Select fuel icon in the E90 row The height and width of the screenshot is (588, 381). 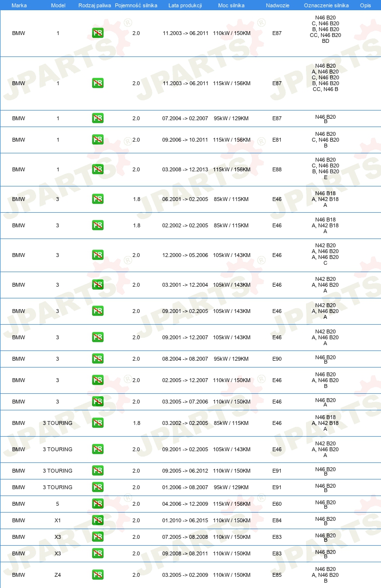pos(97,359)
